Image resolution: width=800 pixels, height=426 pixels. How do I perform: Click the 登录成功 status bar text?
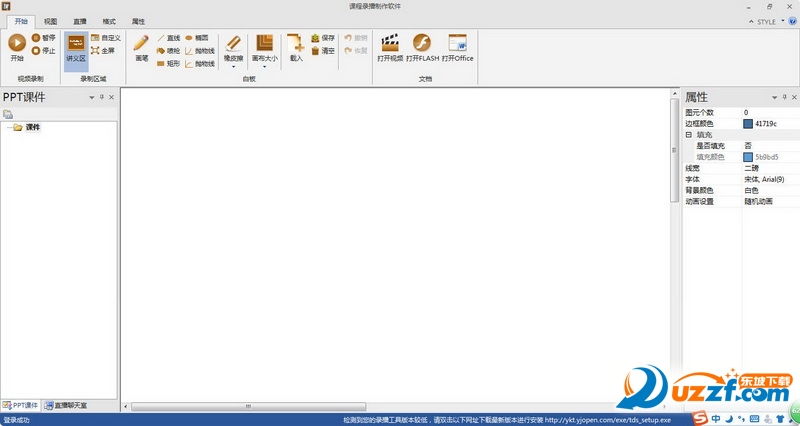click(x=16, y=420)
